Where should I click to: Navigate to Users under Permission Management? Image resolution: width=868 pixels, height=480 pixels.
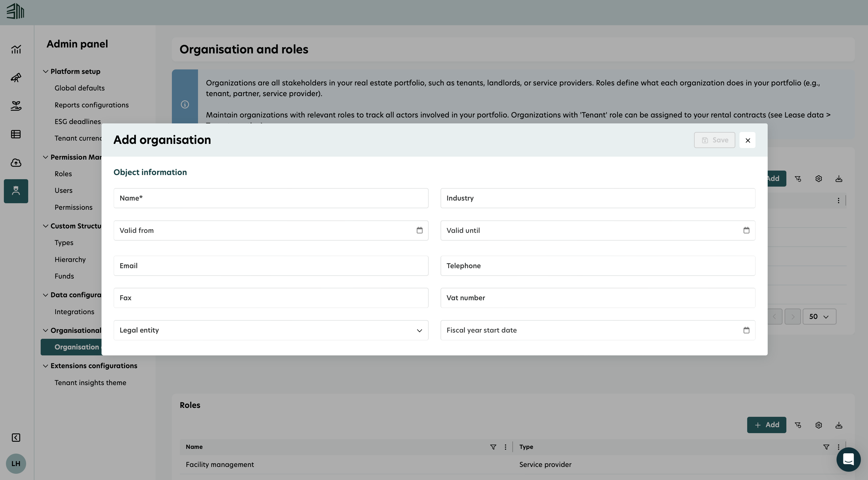(63, 190)
